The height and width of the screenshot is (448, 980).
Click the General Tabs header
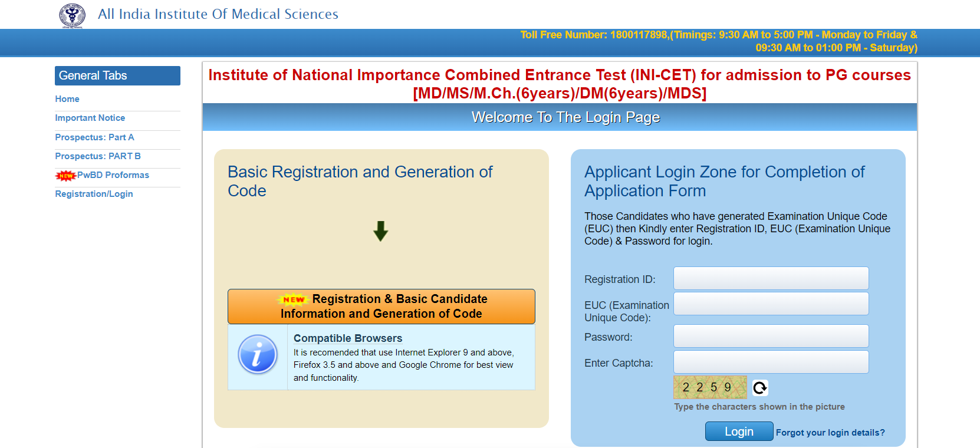point(118,75)
